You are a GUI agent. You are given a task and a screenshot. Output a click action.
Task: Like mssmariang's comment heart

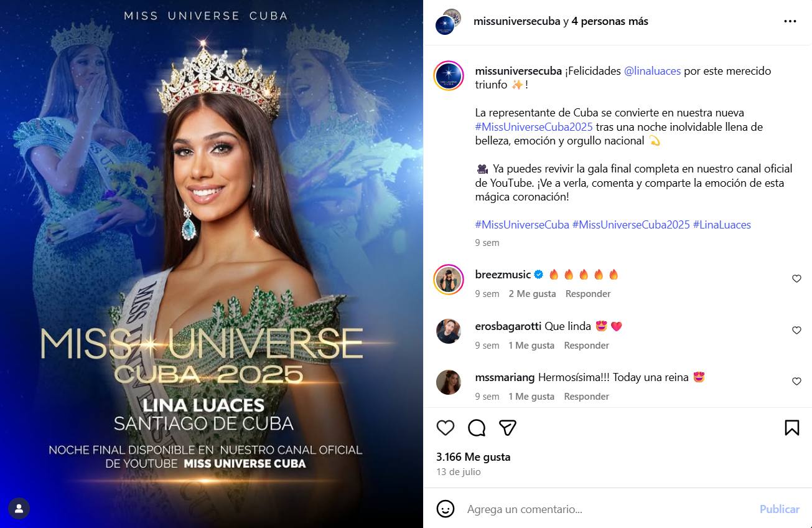(796, 382)
